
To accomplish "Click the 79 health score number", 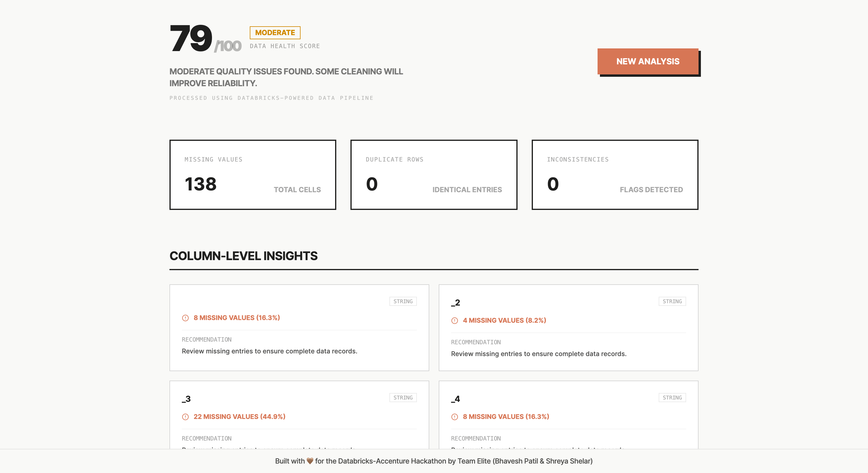I will click(x=191, y=38).
